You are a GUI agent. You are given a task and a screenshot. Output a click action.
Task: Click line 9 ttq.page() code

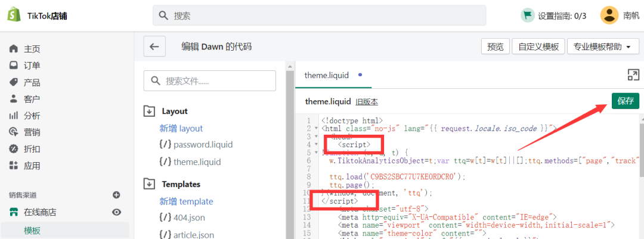(x=352, y=185)
